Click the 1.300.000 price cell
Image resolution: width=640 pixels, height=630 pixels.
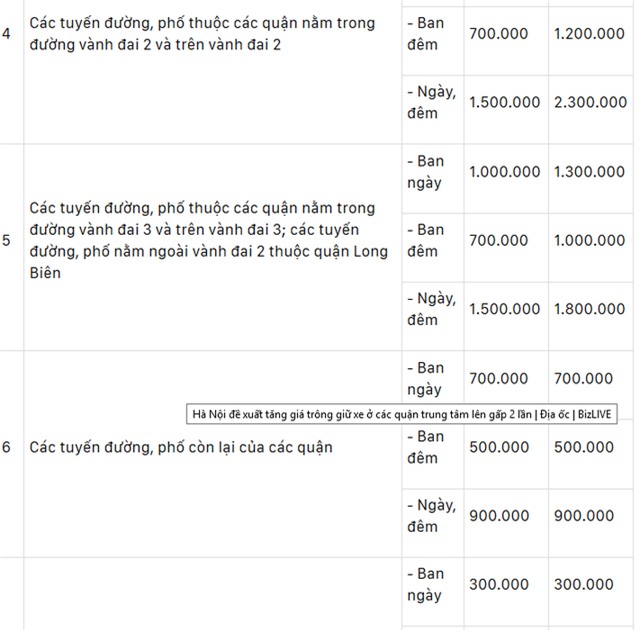click(590, 172)
